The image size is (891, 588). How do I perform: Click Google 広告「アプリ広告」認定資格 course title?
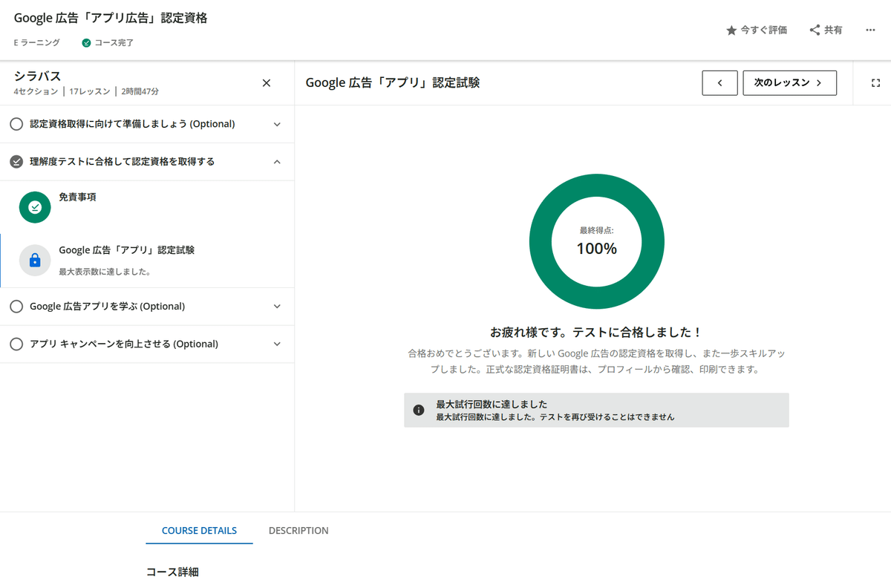click(x=111, y=18)
